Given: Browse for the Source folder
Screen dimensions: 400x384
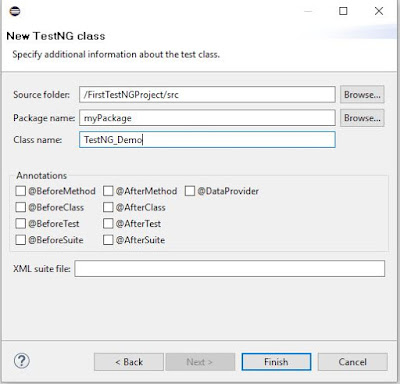Looking at the screenshot, I should tap(362, 95).
